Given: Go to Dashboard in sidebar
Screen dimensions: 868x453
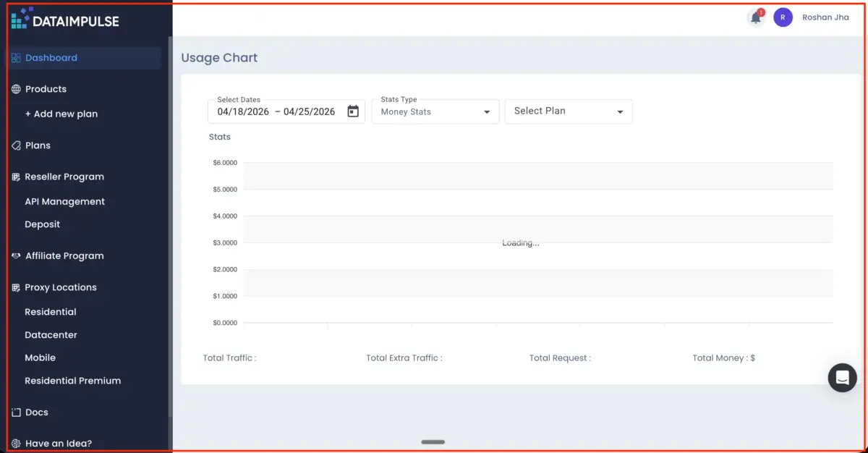Looking at the screenshot, I should (85, 58).
